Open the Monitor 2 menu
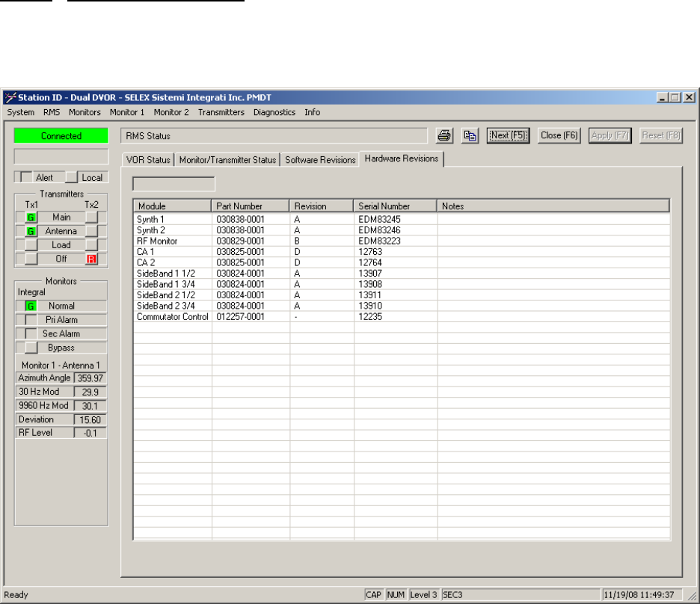 point(171,112)
